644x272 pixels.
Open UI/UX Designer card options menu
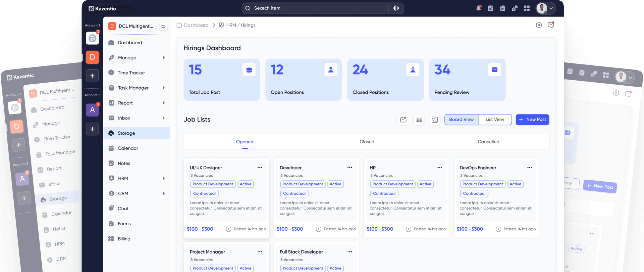coord(260,168)
